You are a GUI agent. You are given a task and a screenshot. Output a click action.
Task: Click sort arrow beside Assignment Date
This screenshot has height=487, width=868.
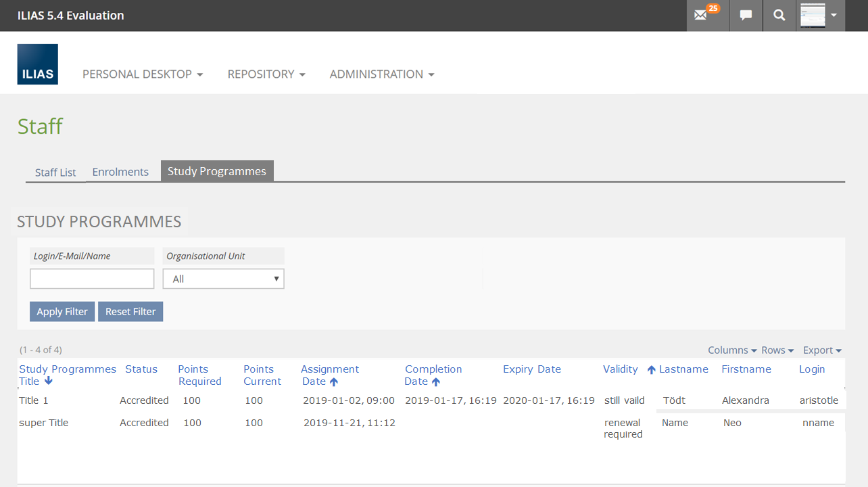(334, 382)
